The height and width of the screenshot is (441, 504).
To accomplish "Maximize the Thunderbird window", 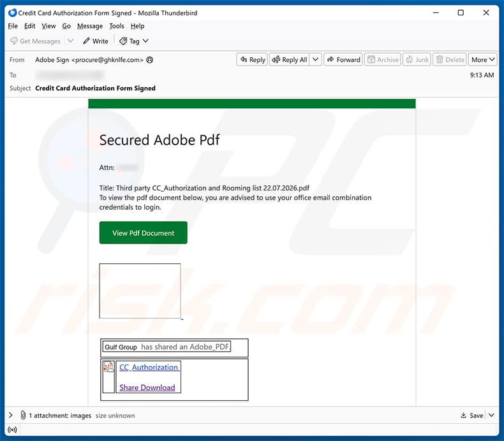I will [x=461, y=13].
